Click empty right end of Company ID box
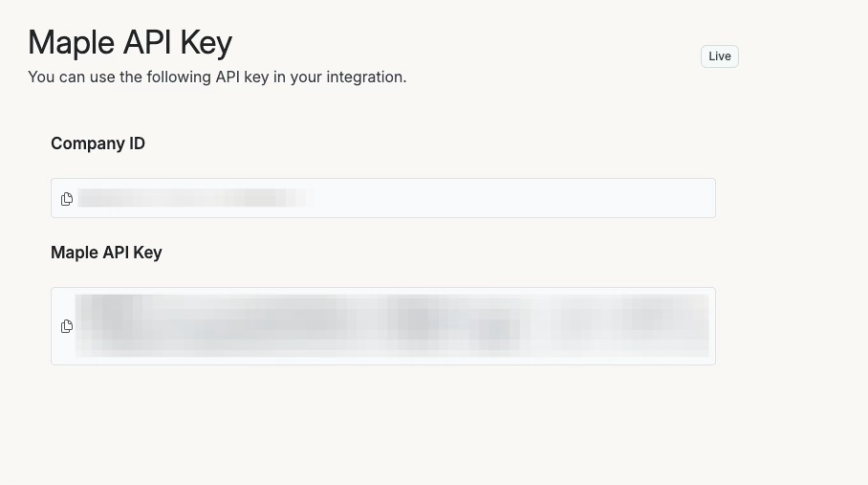Image resolution: width=868 pixels, height=485 pixels. [x=669, y=198]
